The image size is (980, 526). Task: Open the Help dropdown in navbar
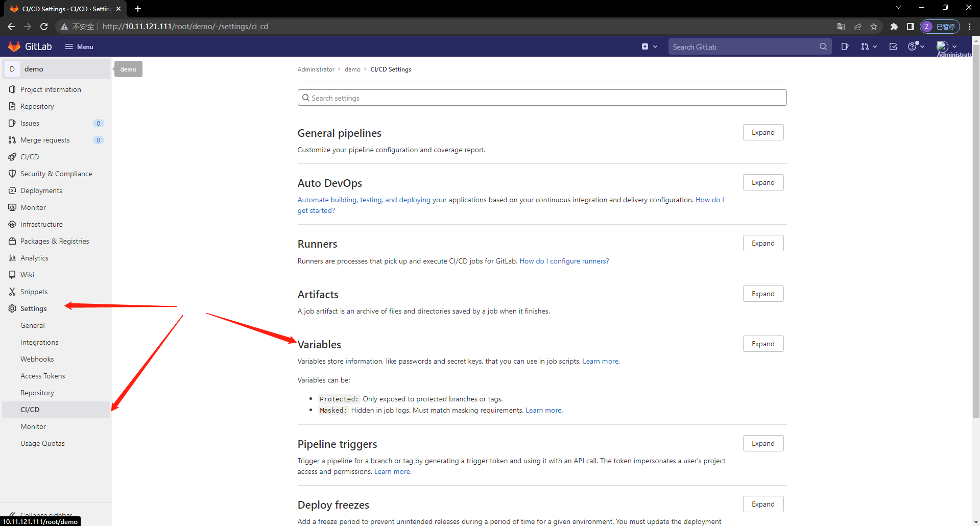[x=916, y=46]
